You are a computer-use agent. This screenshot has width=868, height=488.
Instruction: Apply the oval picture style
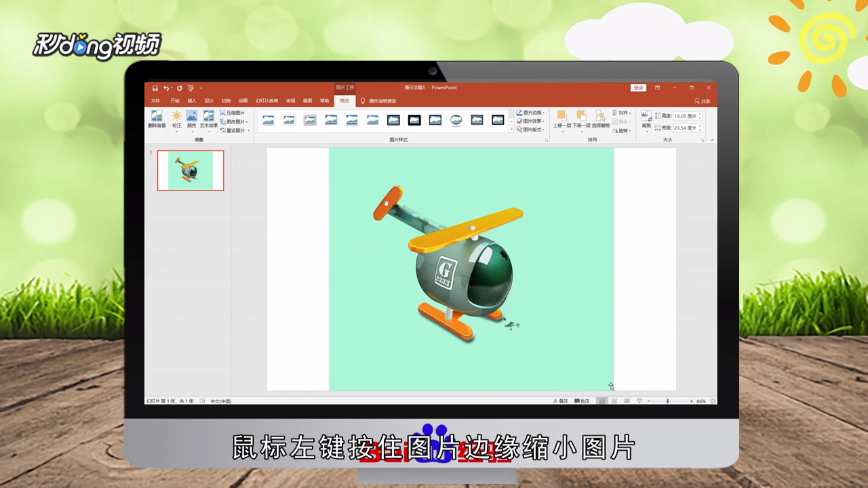coord(456,120)
